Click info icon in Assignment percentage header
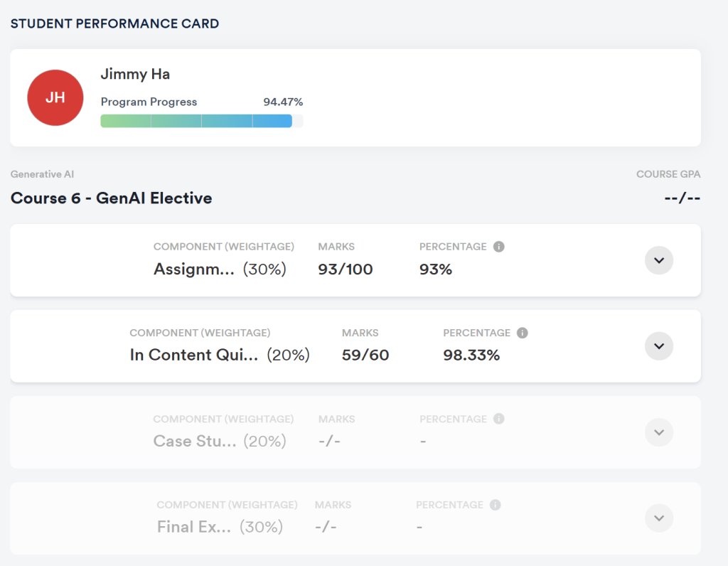Screen dimensions: 728x566 point(499,247)
